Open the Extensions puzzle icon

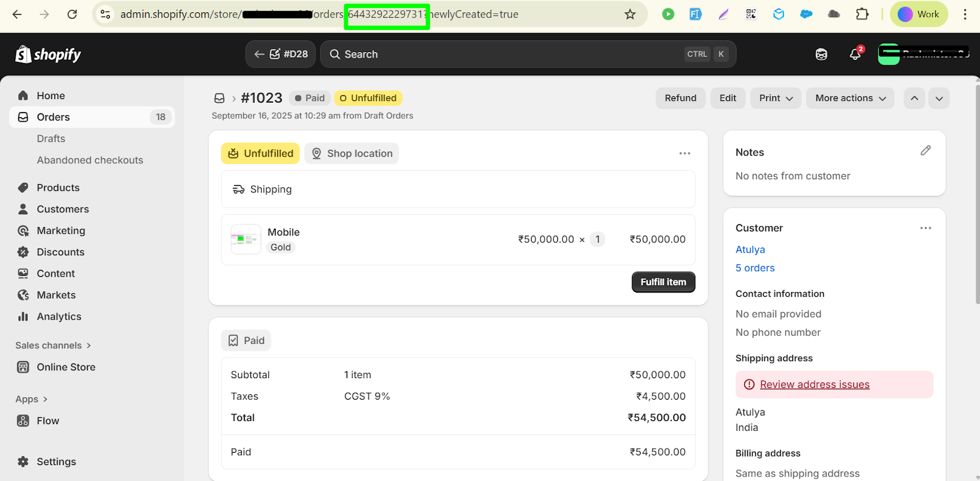pyautogui.click(x=862, y=14)
